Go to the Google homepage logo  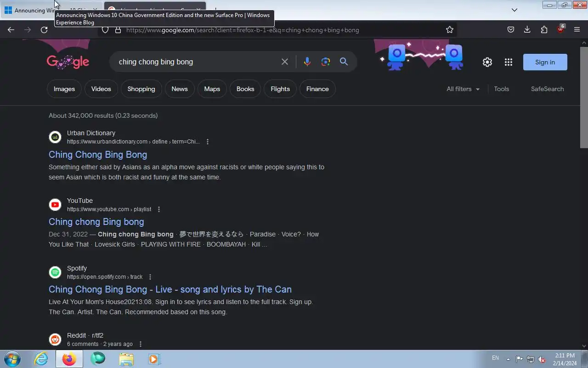[x=68, y=62]
